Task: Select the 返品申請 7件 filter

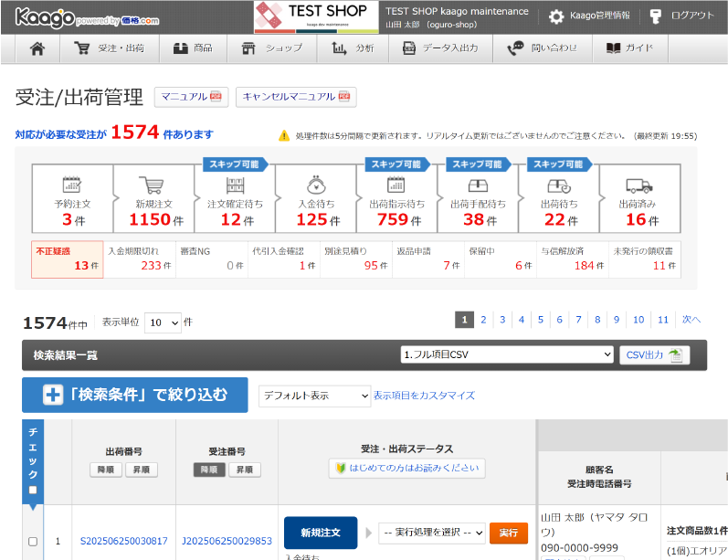Action: tap(428, 259)
